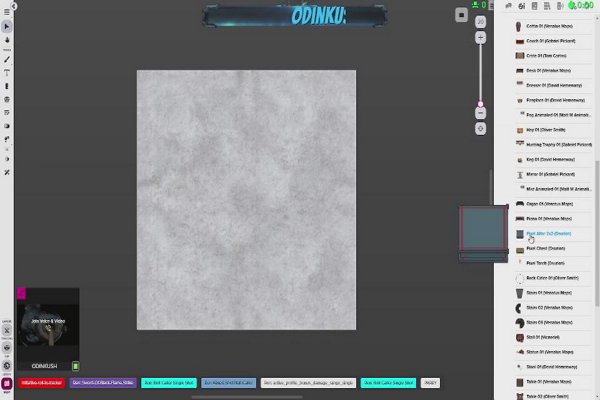This screenshot has width=600, height=400.
Task: Click the magenta player color square
Action: pos(21,294)
